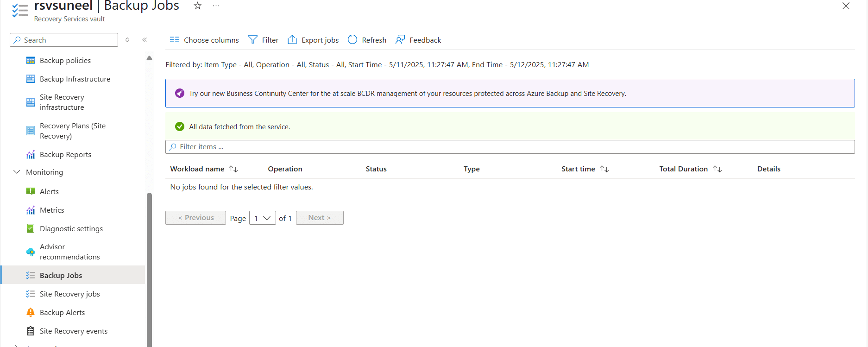
Task: Click the Diagnostic settings icon
Action: coord(31,228)
